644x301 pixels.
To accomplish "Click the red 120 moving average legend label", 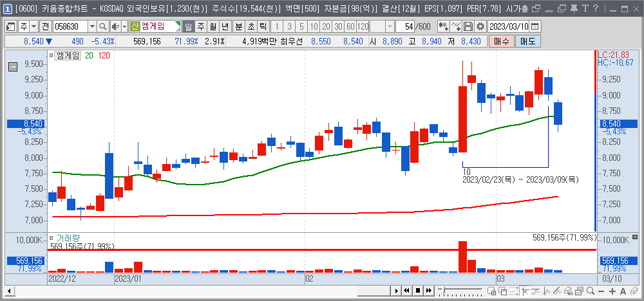I will (x=104, y=56).
